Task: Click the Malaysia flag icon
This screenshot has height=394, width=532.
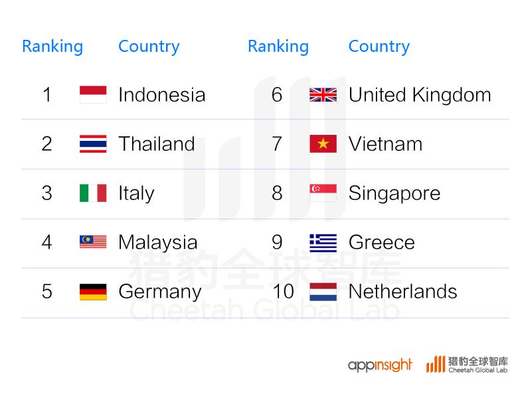Action: [x=93, y=242]
